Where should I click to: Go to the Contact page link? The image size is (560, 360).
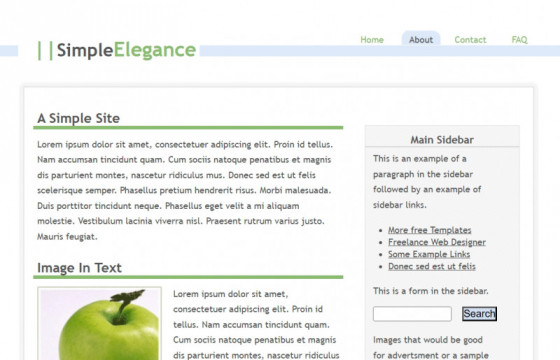click(x=470, y=40)
